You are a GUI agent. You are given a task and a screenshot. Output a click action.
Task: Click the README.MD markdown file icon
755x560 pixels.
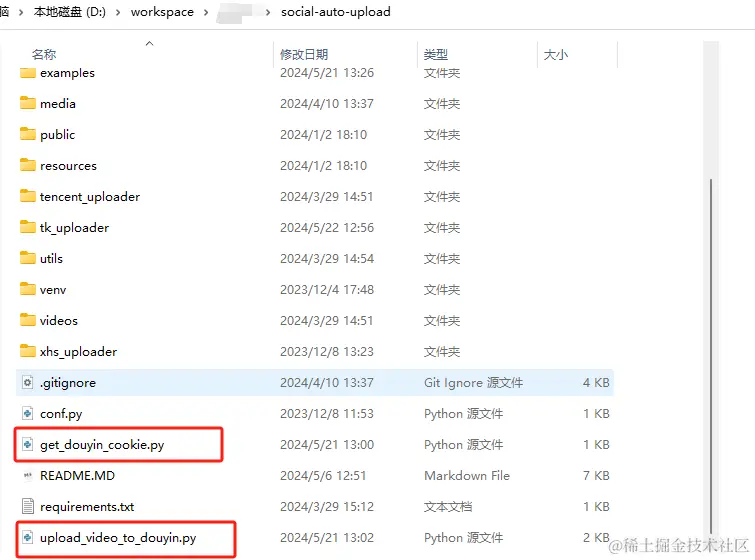coord(27,475)
